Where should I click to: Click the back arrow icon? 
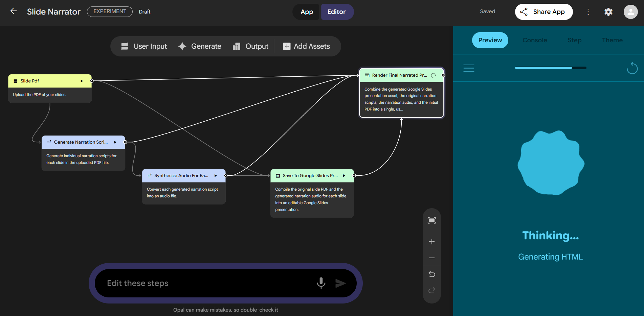click(x=14, y=11)
